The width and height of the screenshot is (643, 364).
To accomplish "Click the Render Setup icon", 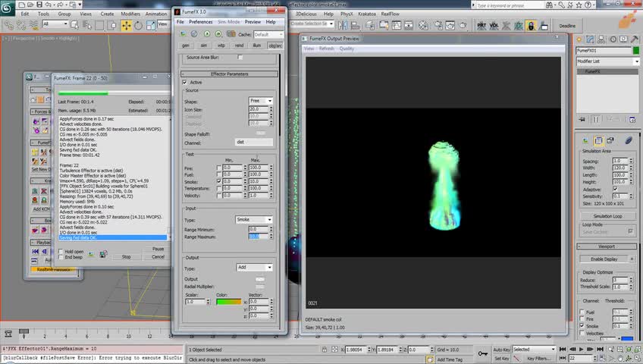I will [x=438, y=26].
